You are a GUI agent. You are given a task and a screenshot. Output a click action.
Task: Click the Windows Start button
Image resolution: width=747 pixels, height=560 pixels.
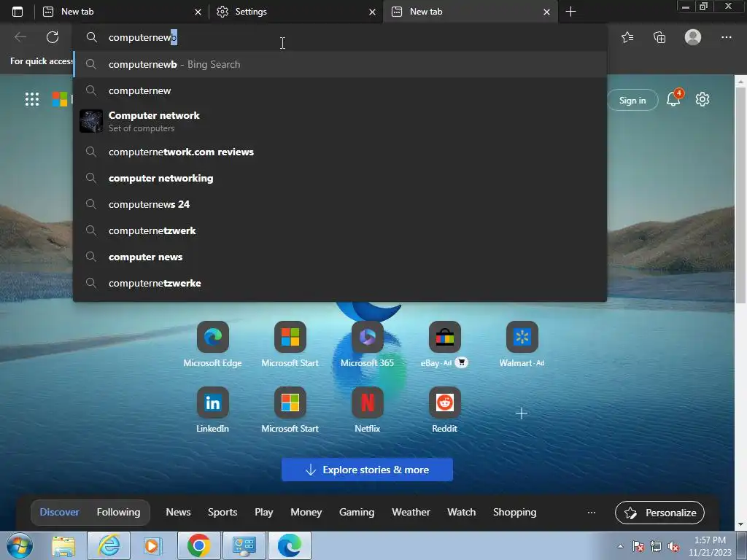point(20,545)
